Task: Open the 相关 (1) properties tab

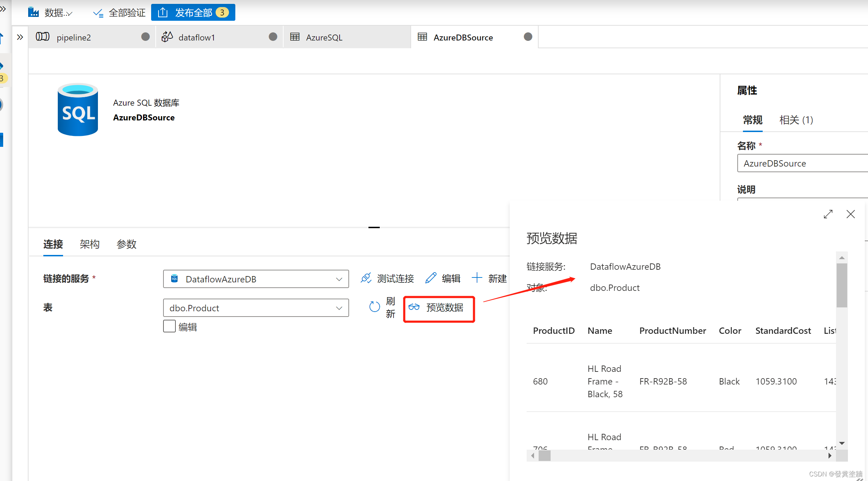Action: point(796,120)
